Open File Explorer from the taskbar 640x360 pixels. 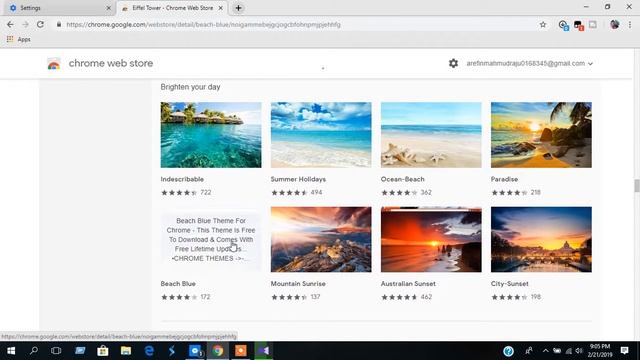pyautogui.click(x=126, y=351)
